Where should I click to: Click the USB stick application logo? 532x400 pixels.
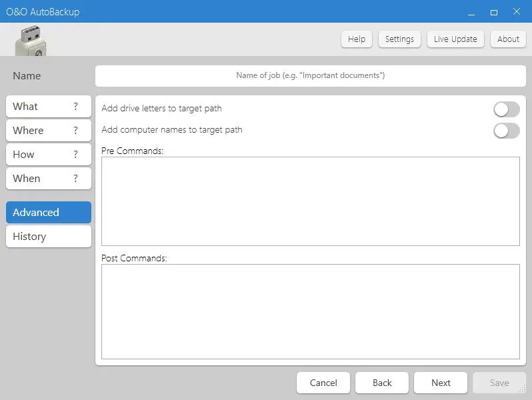point(31,41)
